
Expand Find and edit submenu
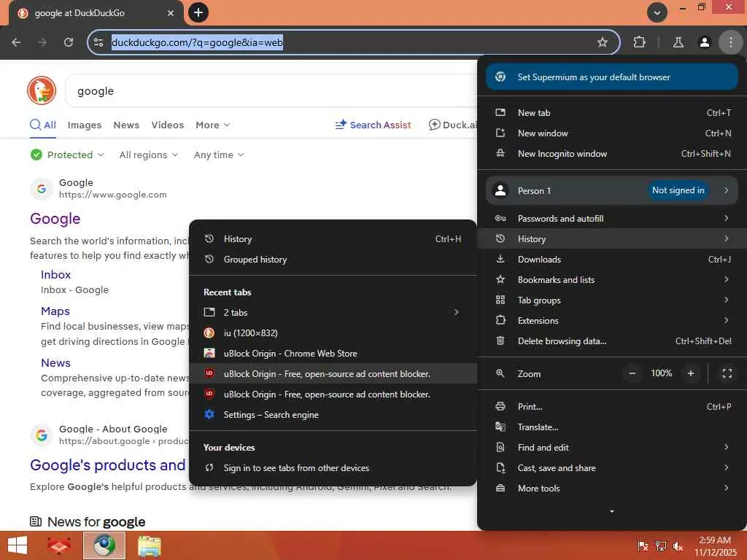click(612, 448)
